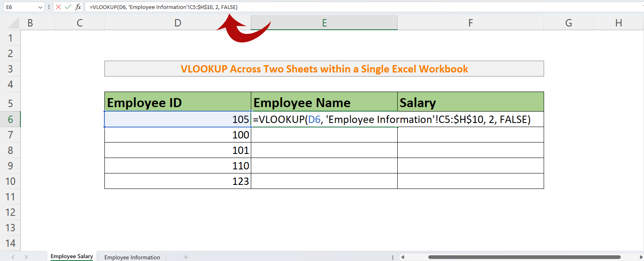Click the Employee Name header cell

point(324,102)
